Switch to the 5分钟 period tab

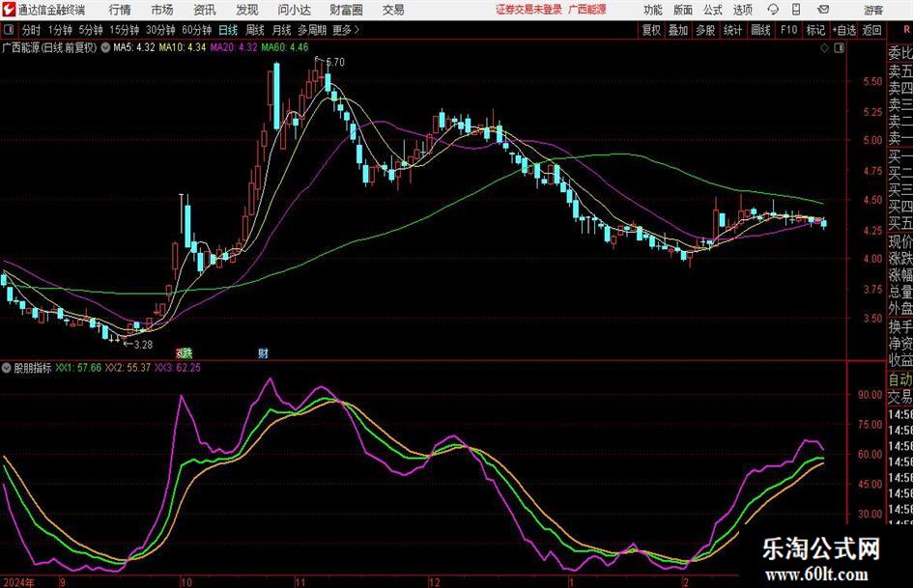[x=91, y=30]
